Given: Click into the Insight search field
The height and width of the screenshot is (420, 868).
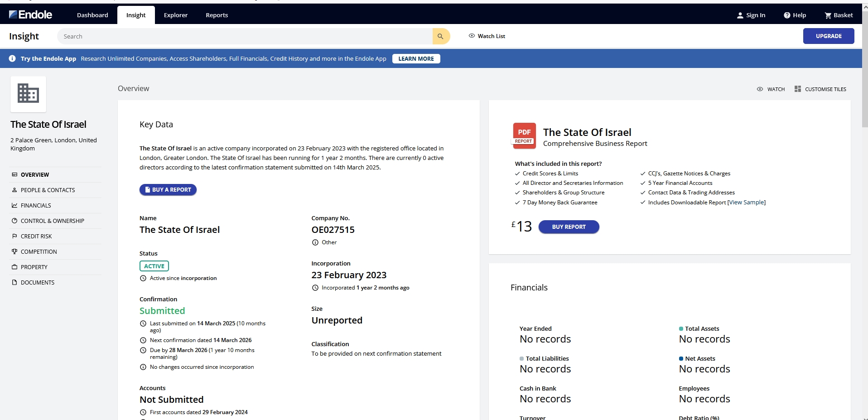Looking at the screenshot, I should click(245, 36).
